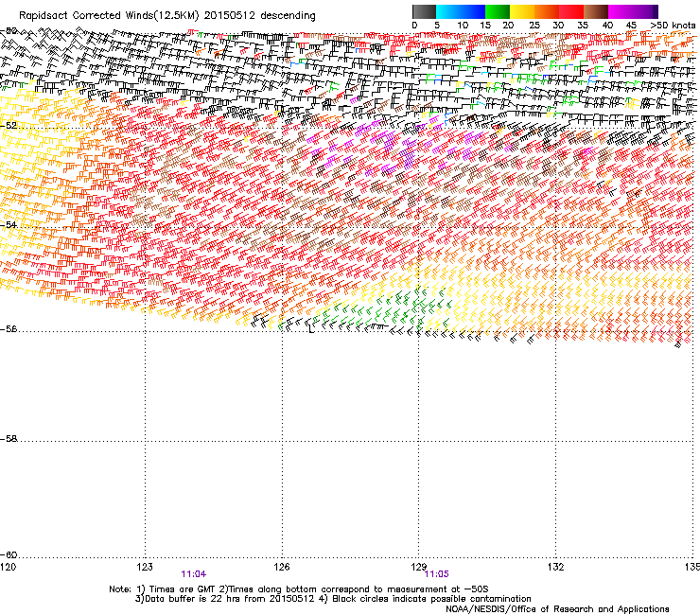Click longitude label '126' on bottom axis
The width and height of the screenshot is (700, 615).
(x=282, y=567)
